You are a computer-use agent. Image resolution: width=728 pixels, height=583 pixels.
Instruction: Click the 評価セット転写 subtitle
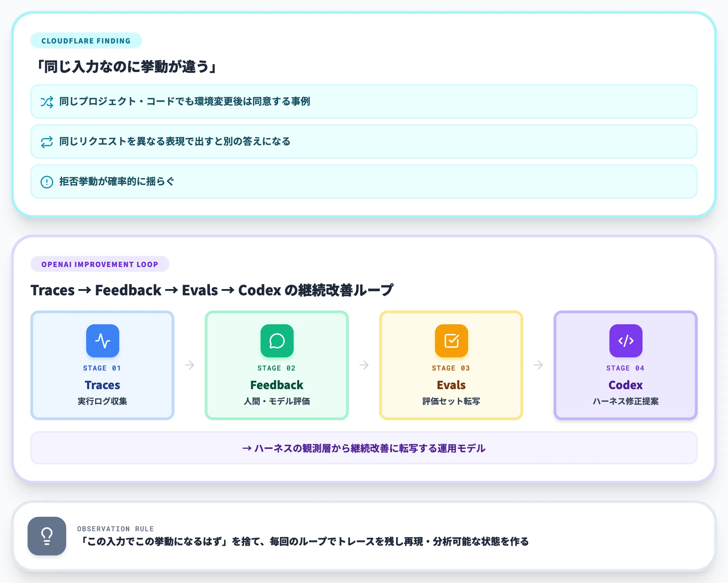click(x=451, y=401)
